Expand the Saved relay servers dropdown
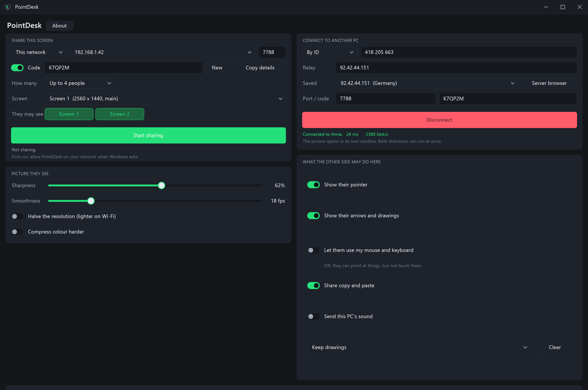 [x=427, y=83]
